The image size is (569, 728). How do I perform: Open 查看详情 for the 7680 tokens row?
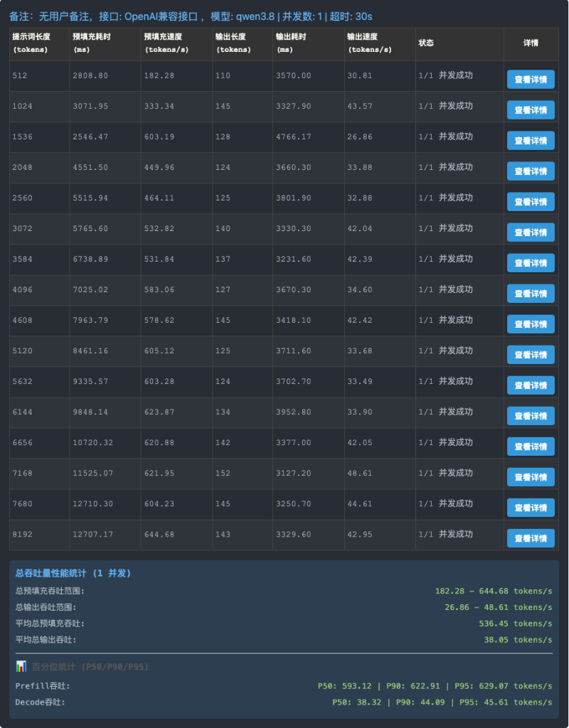pos(531,508)
